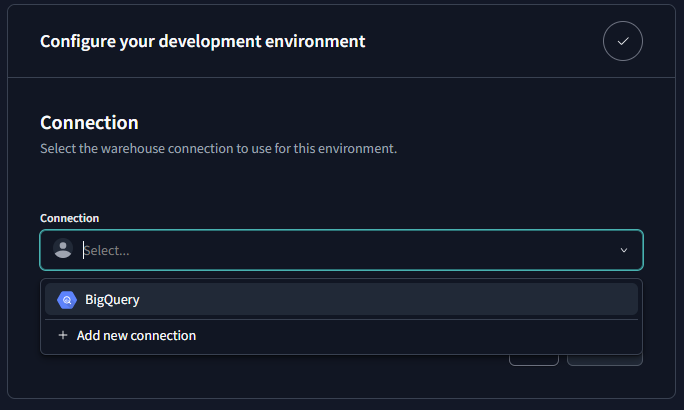Click the BigQuery logo icon
684x410 pixels.
point(67,299)
